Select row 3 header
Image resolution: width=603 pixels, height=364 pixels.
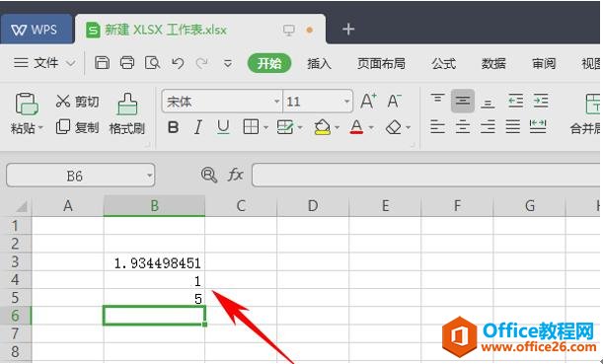(x=16, y=261)
